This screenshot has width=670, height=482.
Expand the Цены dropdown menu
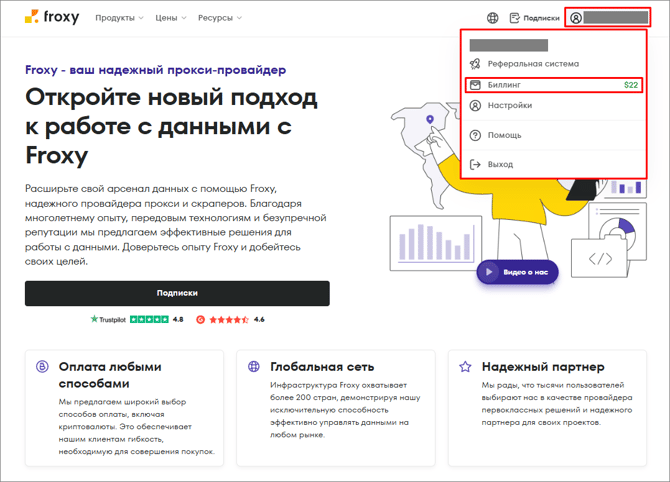tap(171, 18)
